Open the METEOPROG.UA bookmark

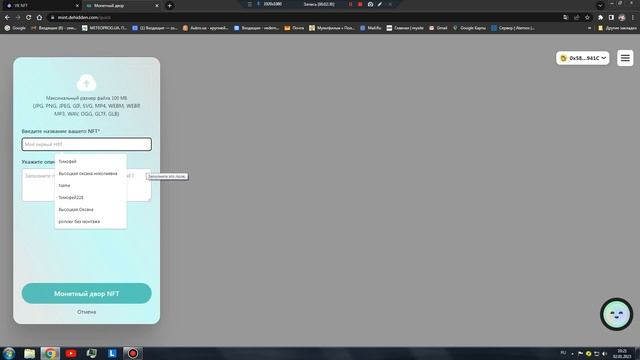[104, 28]
